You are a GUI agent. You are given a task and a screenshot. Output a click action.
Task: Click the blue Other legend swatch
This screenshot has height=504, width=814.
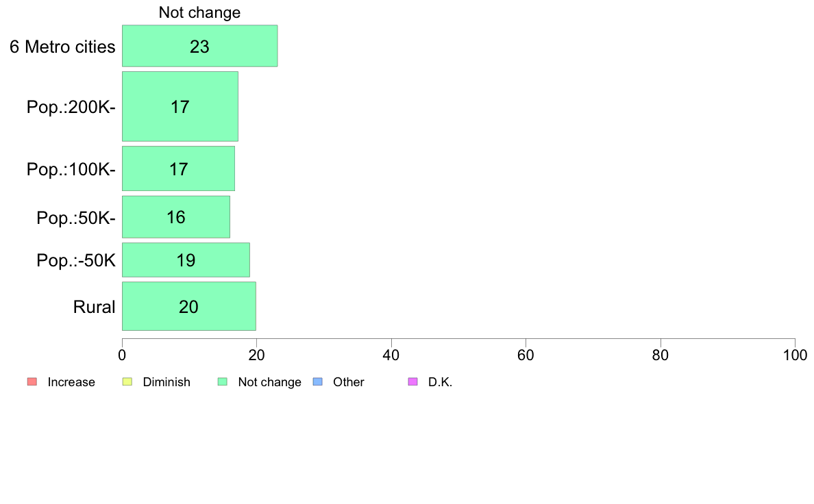(x=318, y=381)
